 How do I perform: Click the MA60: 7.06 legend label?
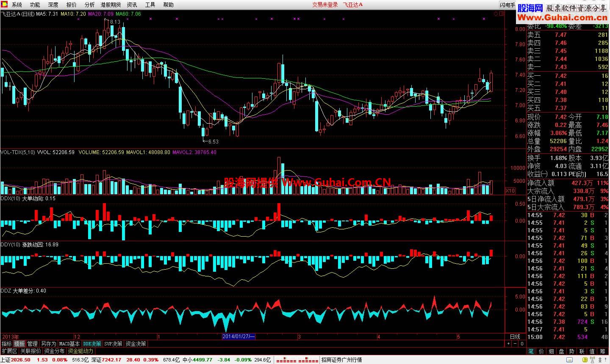128,14
